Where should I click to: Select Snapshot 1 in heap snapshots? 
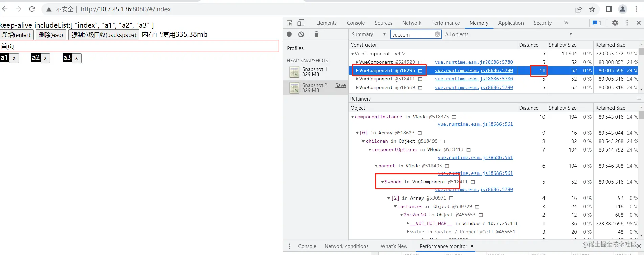pos(314,72)
